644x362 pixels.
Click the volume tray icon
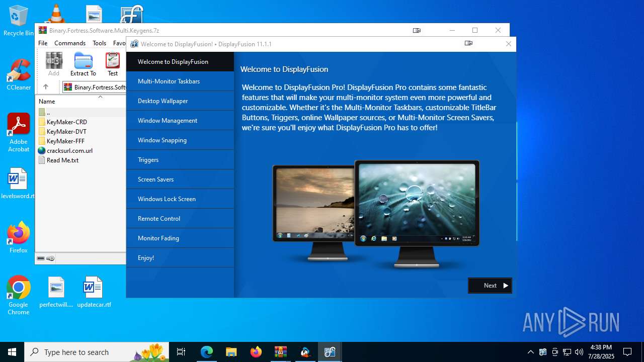(x=579, y=352)
